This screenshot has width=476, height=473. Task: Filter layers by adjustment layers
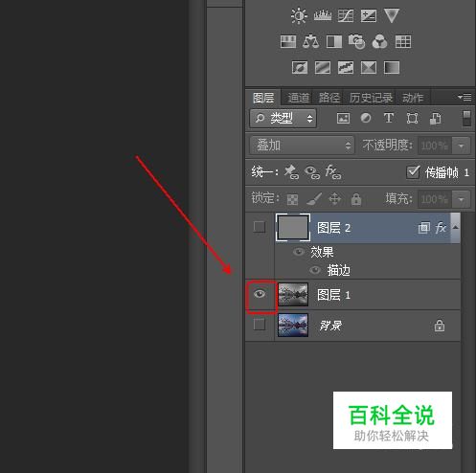point(366,118)
